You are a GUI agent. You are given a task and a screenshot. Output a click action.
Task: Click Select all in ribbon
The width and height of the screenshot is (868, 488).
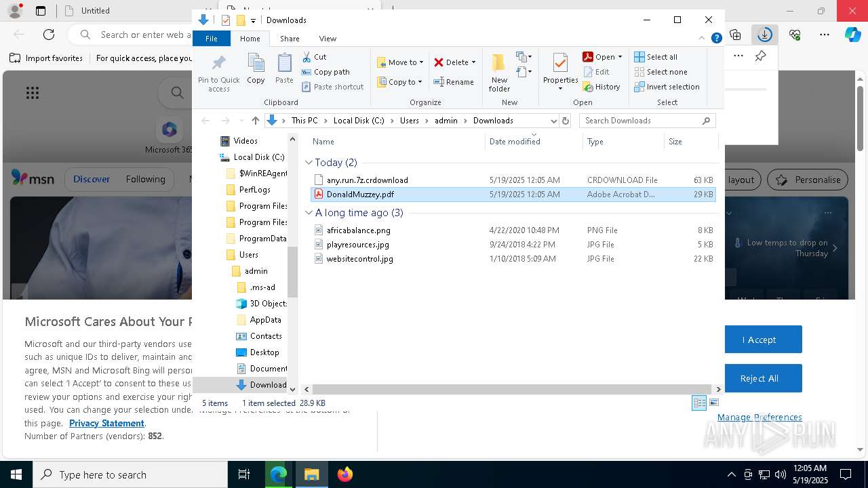pyautogui.click(x=656, y=57)
